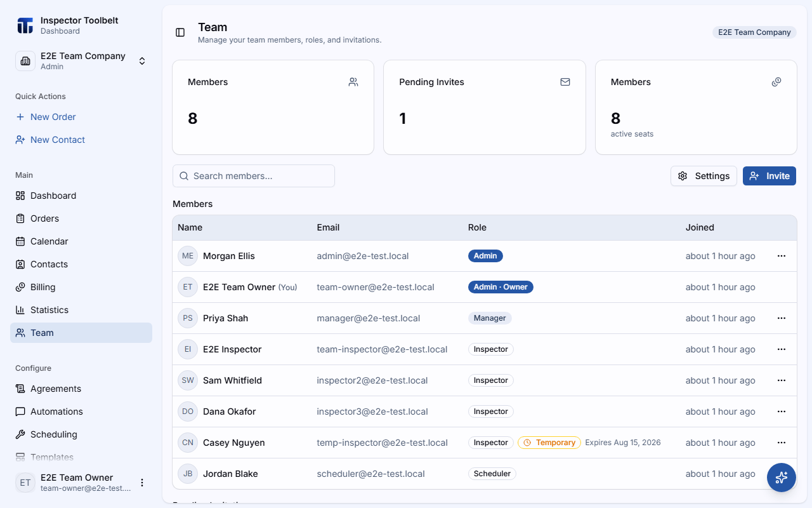Toggle the sidebar panel icon beside Team
This screenshot has height=508, width=812.
tap(180, 32)
